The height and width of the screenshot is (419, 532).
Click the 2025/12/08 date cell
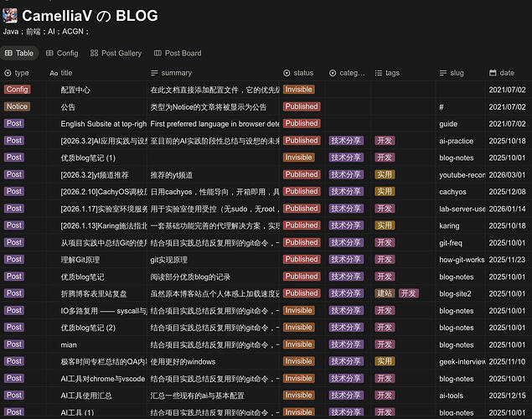point(508,192)
